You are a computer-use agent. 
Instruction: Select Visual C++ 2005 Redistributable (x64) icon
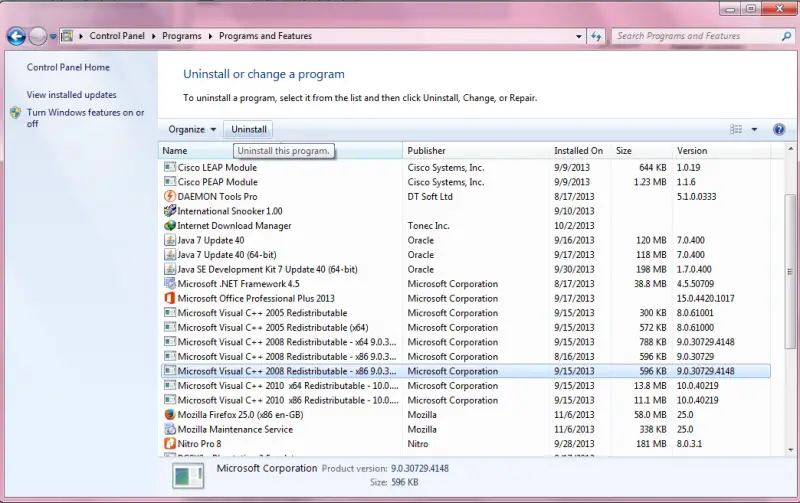click(169, 327)
